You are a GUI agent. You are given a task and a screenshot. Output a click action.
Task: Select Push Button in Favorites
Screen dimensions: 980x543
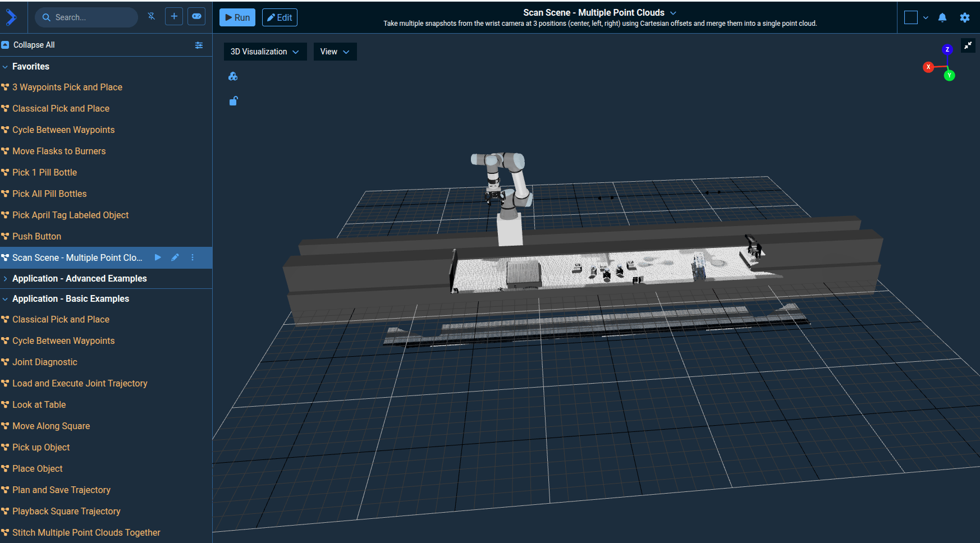[x=36, y=236]
